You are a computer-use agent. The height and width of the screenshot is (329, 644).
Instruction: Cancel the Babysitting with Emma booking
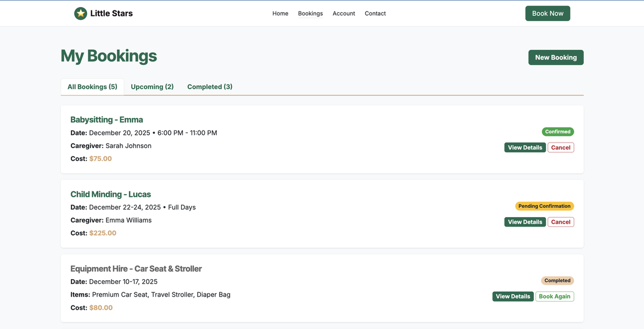click(x=561, y=147)
